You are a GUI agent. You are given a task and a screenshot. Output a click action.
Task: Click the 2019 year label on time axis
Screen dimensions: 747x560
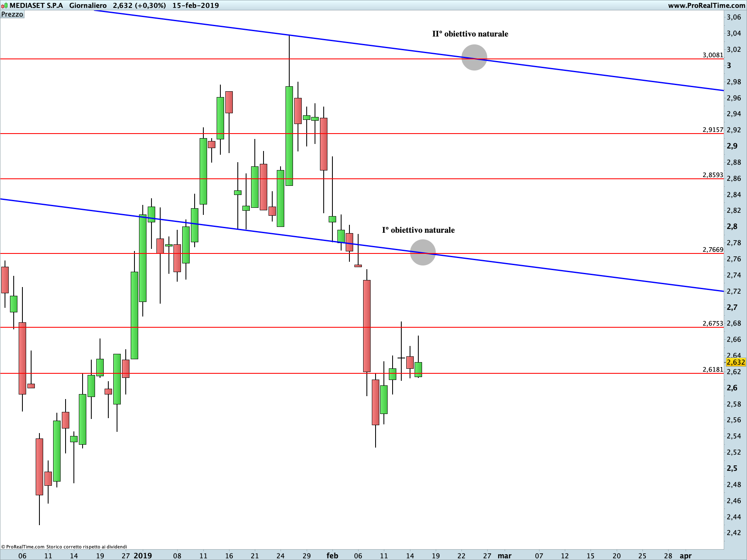point(143,555)
